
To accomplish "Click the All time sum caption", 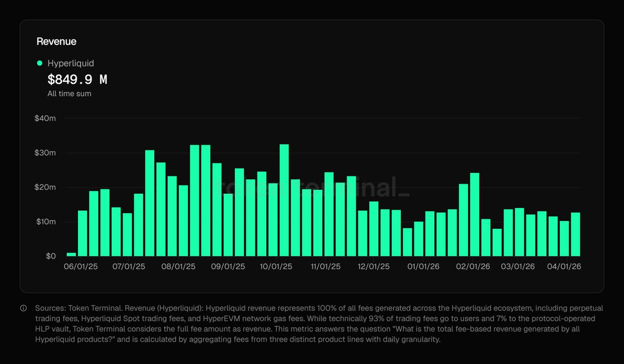I will [69, 94].
